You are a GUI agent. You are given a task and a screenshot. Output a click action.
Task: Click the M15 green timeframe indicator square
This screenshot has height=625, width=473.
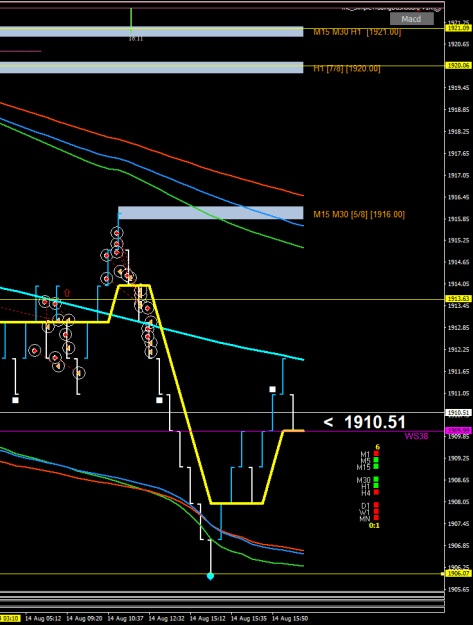pyautogui.click(x=376, y=466)
